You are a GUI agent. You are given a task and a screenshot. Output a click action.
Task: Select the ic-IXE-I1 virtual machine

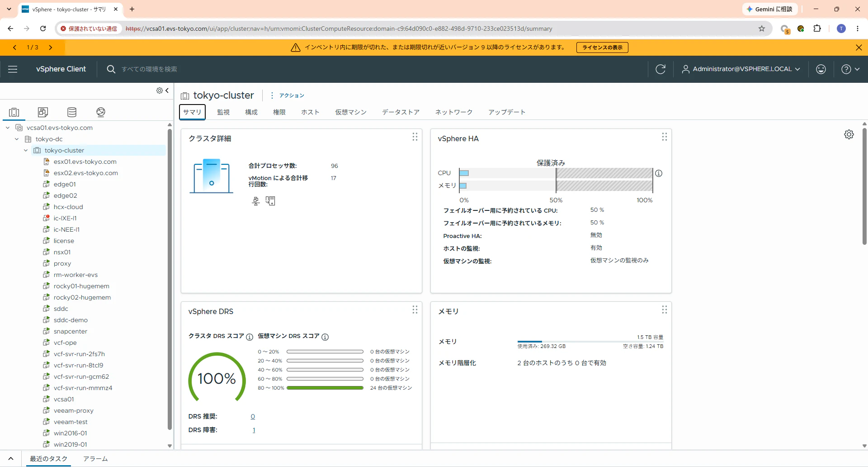point(65,218)
